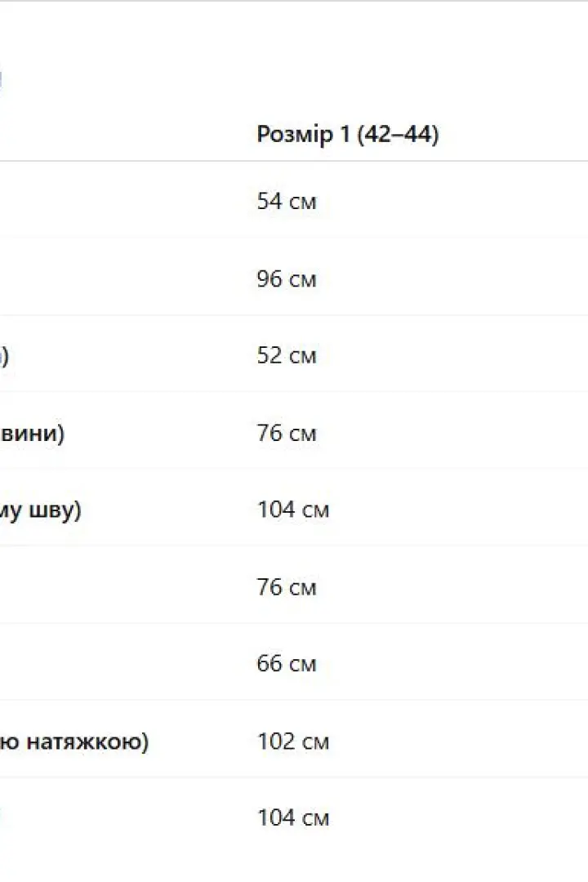588x882 pixels.
Task: Click the '(42–44)' size range in header
Action: click(x=397, y=135)
